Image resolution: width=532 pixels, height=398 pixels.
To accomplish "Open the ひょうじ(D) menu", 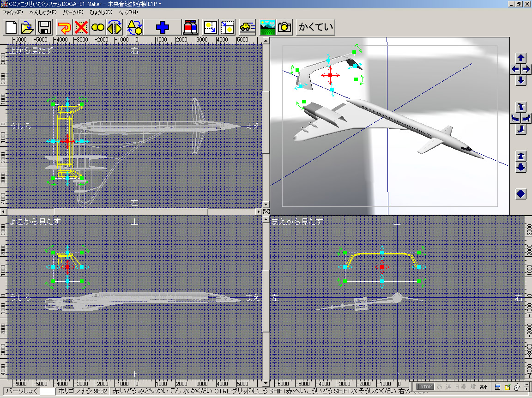I will pyautogui.click(x=101, y=12).
